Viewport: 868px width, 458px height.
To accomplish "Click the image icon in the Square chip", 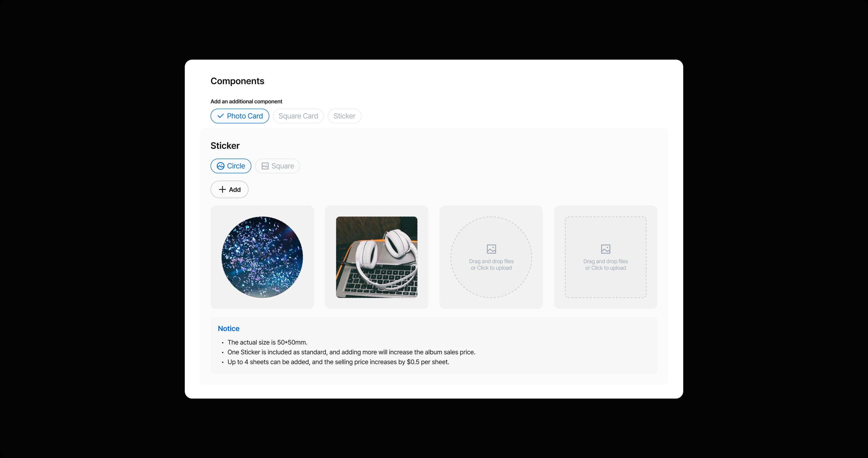I will 265,166.
